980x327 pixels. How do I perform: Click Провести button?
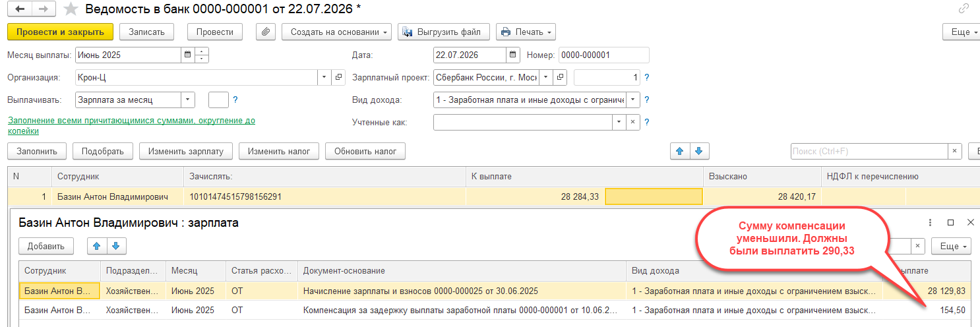pyautogui.click(x=215, y=32)
